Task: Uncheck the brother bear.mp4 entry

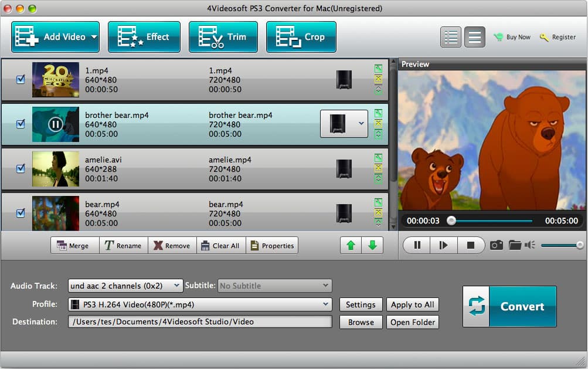Action: pos(21,124)
